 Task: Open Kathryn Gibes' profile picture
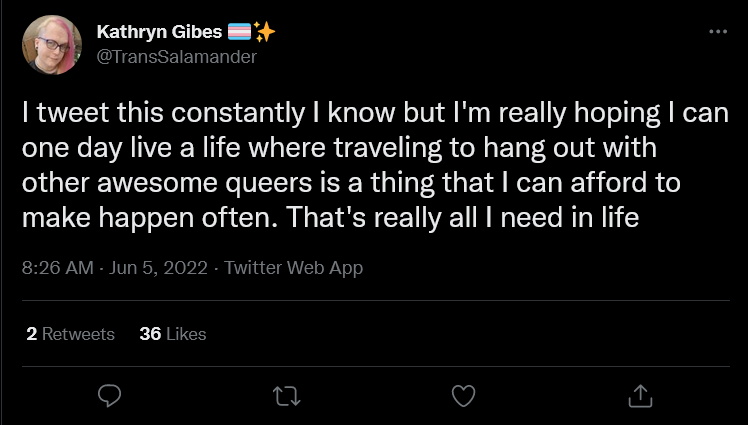click(x=52, y=45)
